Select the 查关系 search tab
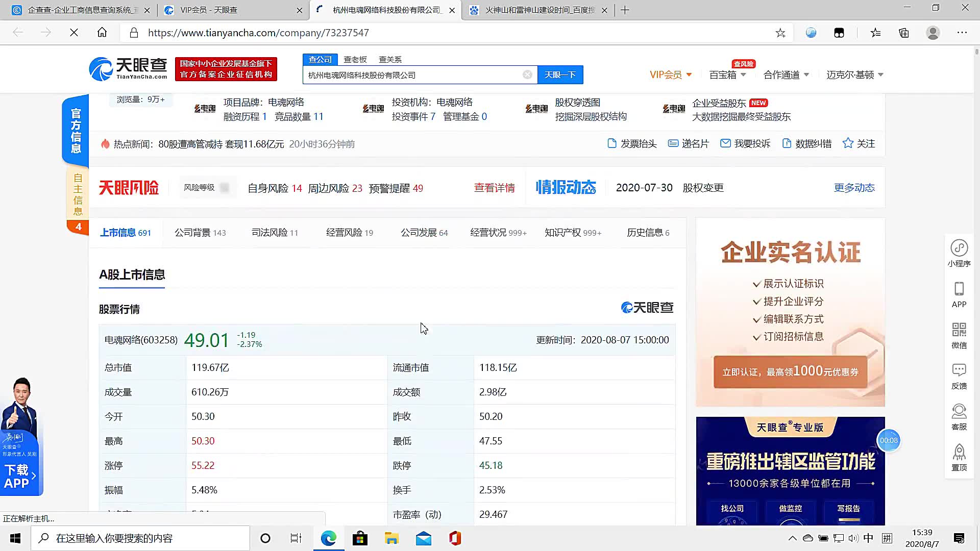The width and height of the screenshot is (980, 551). tap(390, 60)
